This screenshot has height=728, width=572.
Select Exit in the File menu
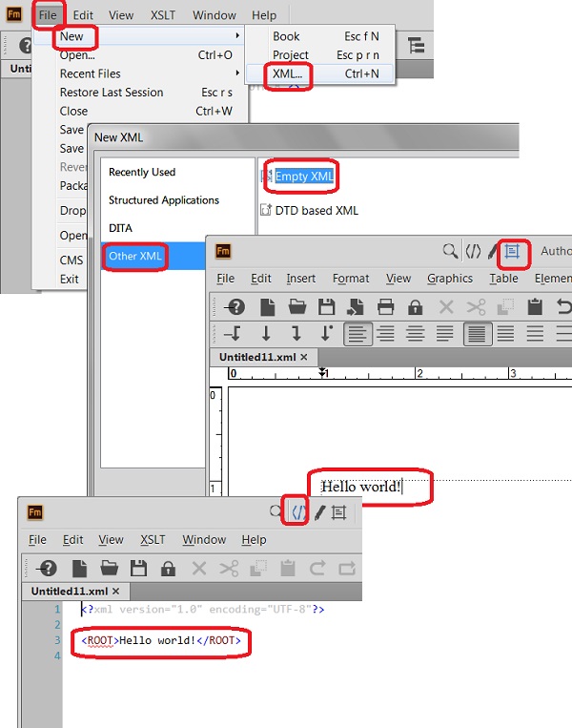70,279
